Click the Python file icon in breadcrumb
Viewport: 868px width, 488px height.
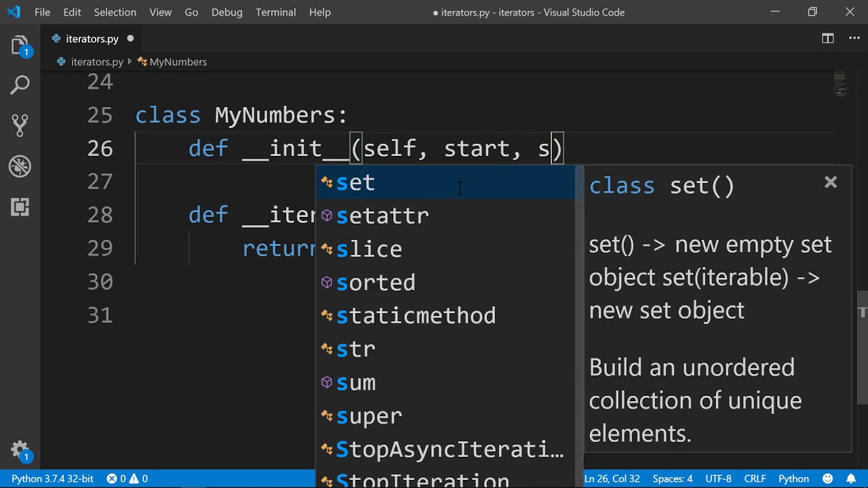coord(62,62)
